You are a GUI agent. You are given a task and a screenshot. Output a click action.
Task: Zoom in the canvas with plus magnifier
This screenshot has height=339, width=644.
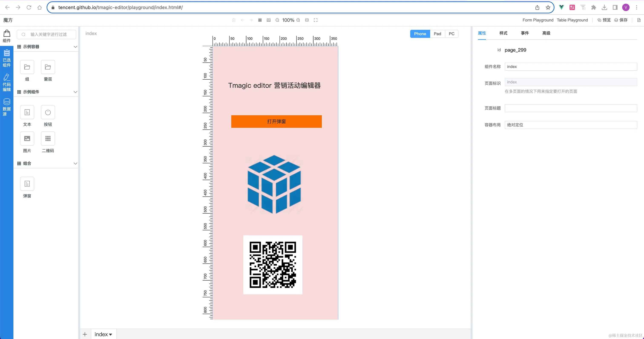pos(298,20)
